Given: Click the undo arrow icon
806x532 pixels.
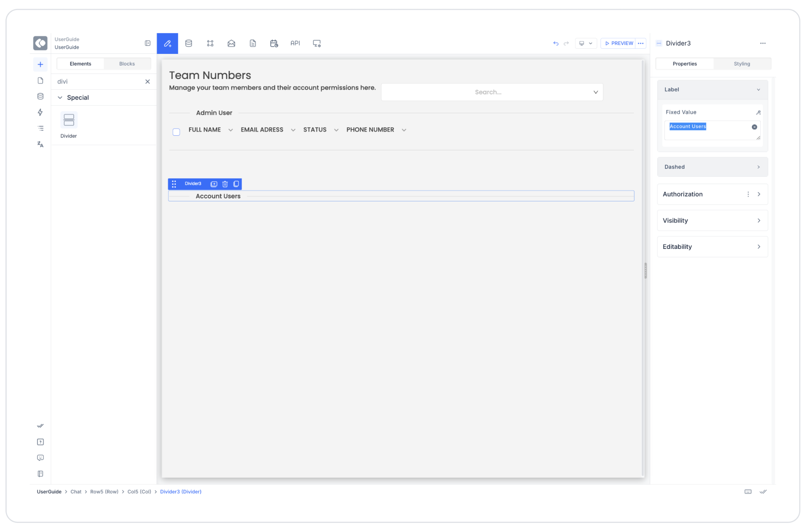Looking at the screenshot, I should pyautogui.click(x=556, y=43).
